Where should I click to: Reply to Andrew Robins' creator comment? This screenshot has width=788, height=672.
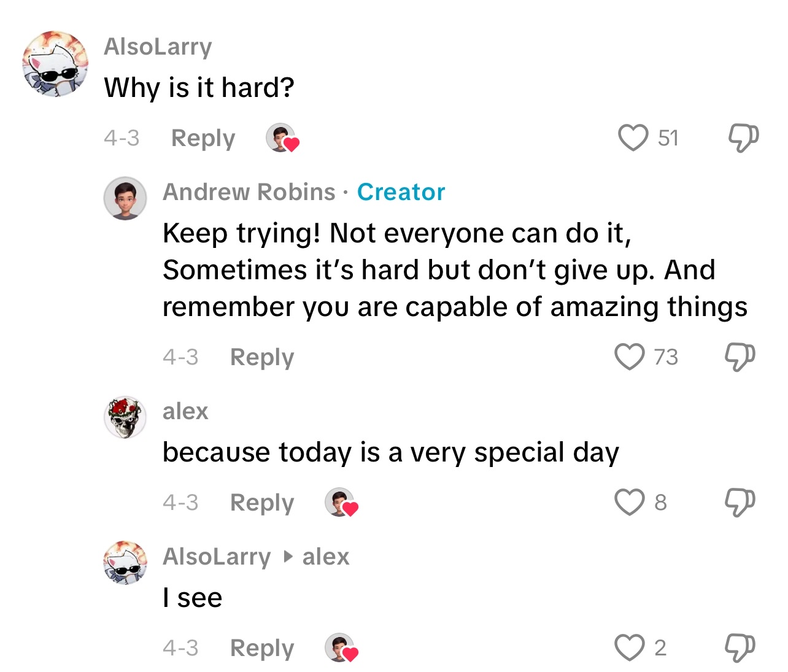tap(262, 357)
